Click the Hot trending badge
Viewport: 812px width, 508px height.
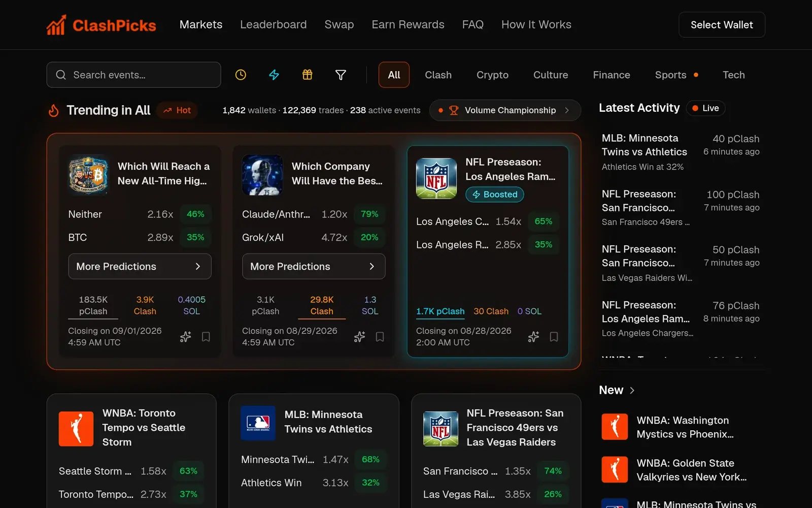click(177, 110)
